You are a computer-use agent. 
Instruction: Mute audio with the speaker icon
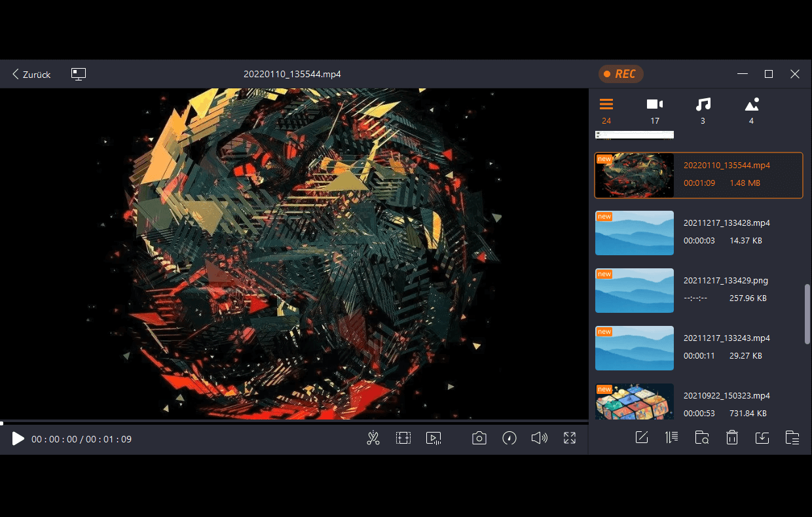(x=539, y=438)
